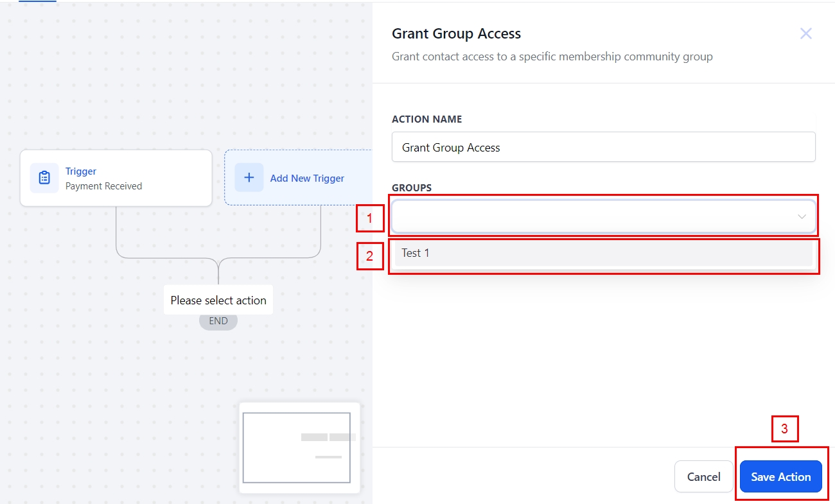
Task: Focus the Action Name text field
Action: [x=602, y=148]
